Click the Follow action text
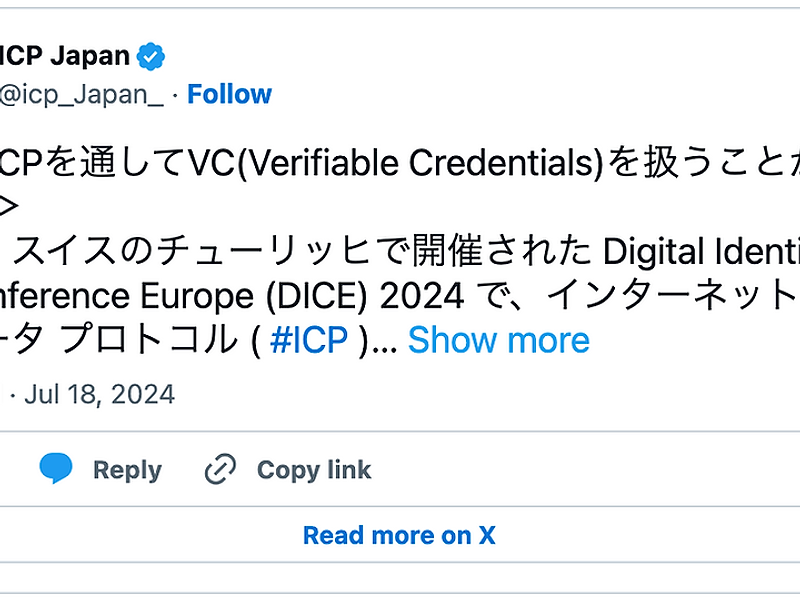800x600 pixels. coord(230,93)
